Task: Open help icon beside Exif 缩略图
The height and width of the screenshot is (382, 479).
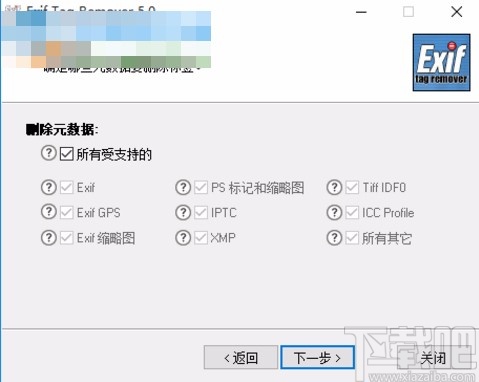Action: pos(49,238)
